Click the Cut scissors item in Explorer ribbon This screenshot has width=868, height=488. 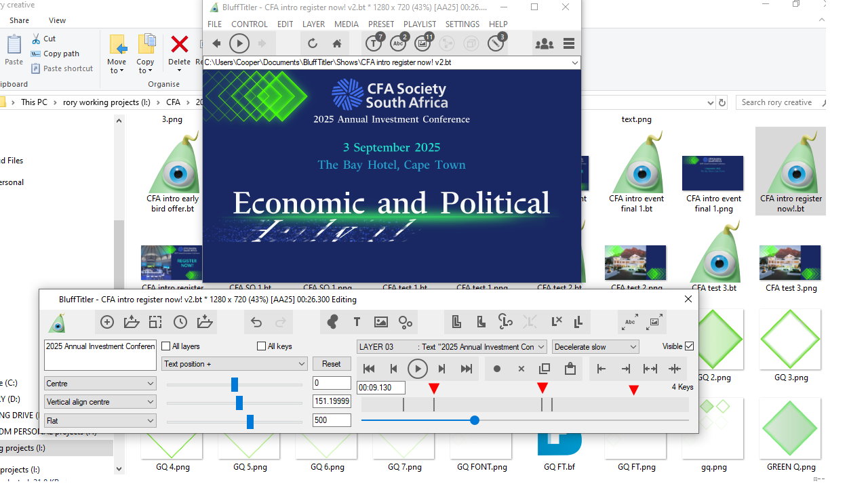[x=44, y=39]
